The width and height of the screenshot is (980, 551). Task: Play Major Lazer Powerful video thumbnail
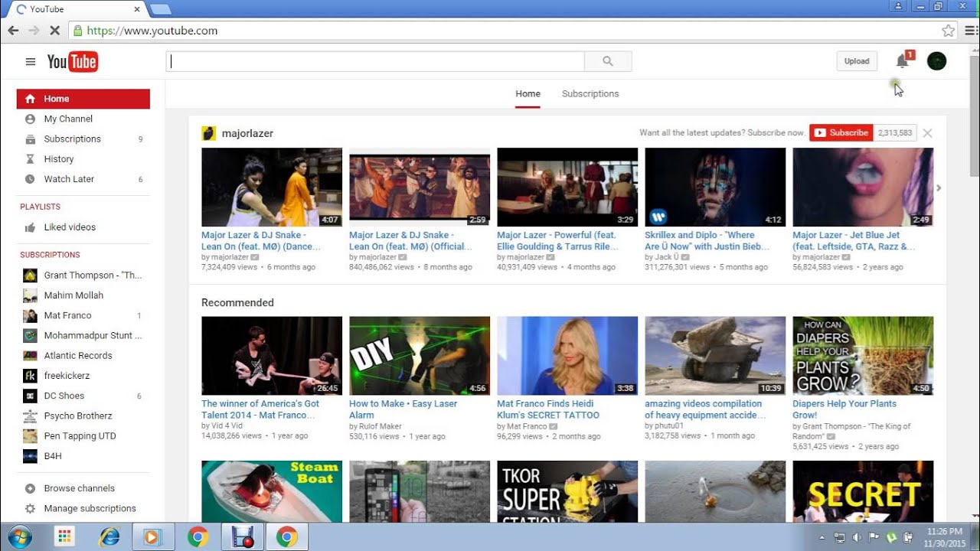click(567, 187)
